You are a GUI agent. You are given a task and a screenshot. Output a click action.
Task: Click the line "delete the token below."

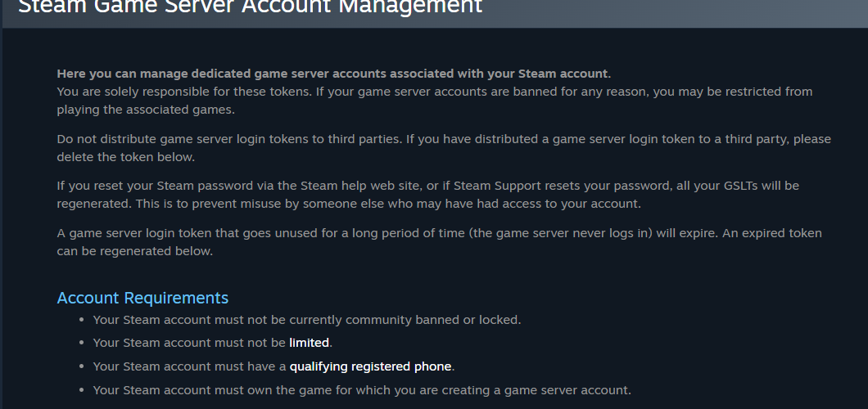click(x=125, y=157)
